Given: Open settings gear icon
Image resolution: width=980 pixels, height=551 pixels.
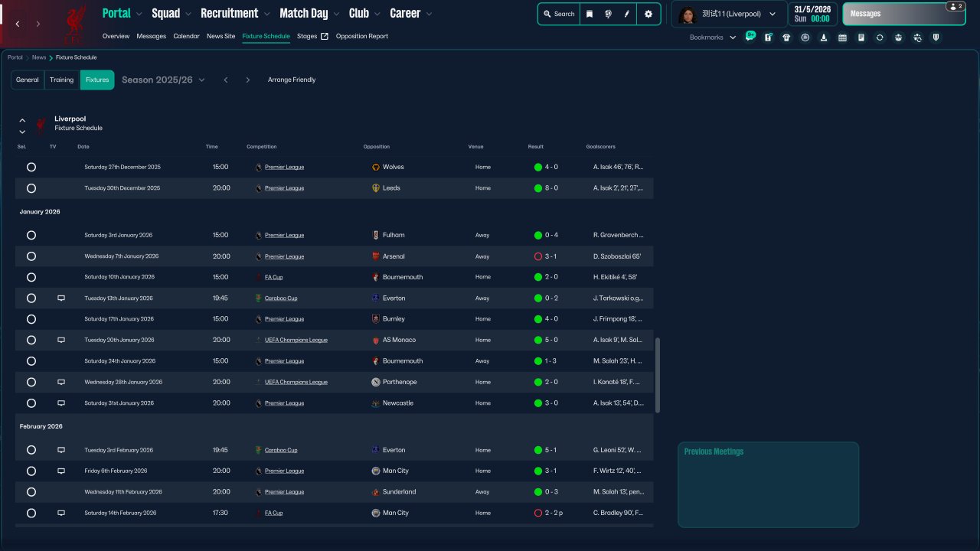Looking at the screenshot, I should click(648, 14).
